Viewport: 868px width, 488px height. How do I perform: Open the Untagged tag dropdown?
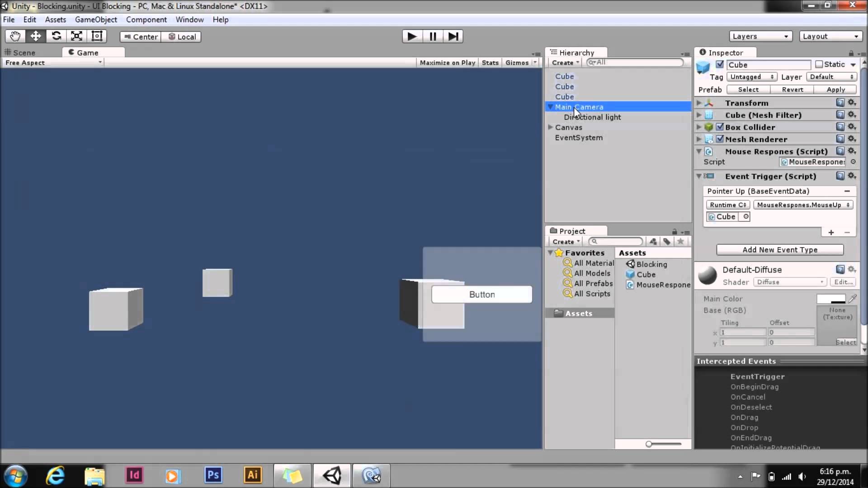click(751, 77)
